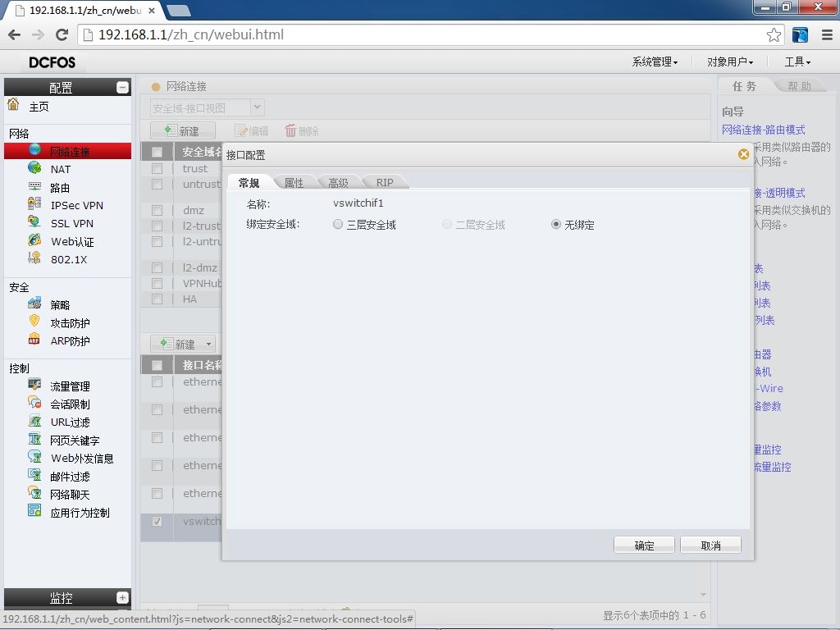
Task: Open 网络聊天 icon
Action: [34, 493]
